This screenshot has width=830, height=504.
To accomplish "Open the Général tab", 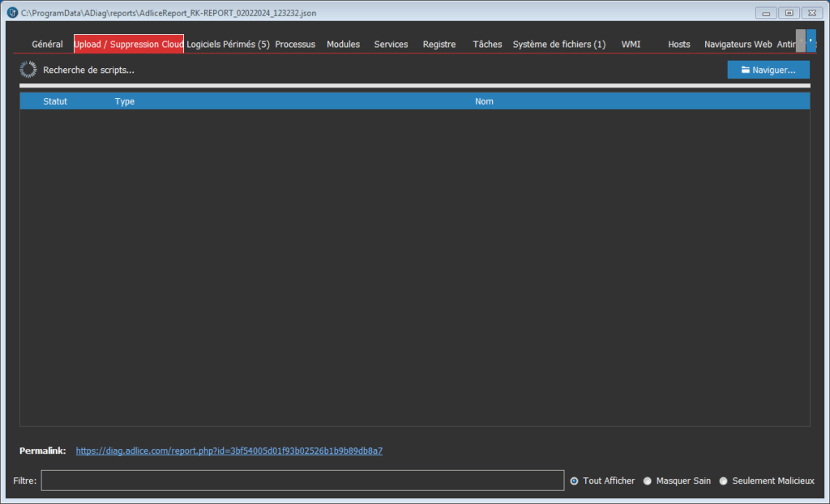I will click(47, 45).
